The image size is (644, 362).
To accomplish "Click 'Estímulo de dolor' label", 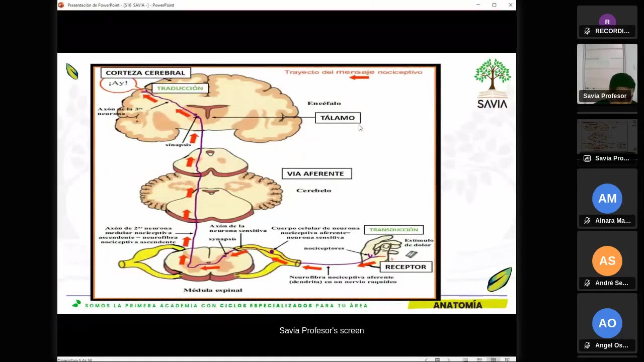I will tap(419, 243).
